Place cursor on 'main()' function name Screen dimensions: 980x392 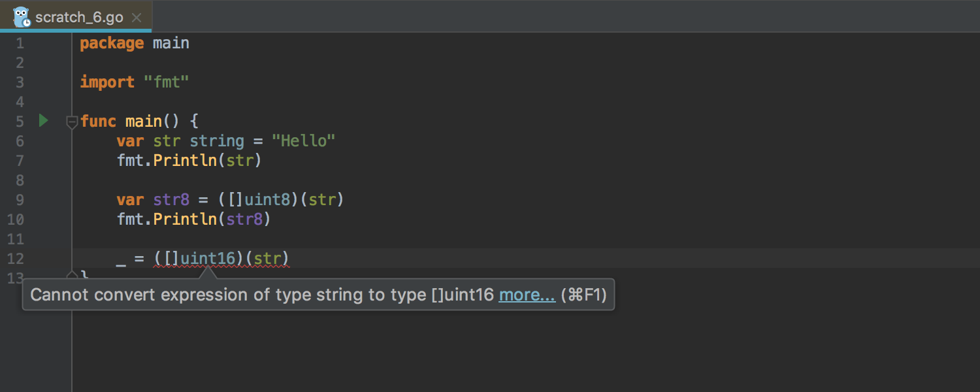[144, 122]
